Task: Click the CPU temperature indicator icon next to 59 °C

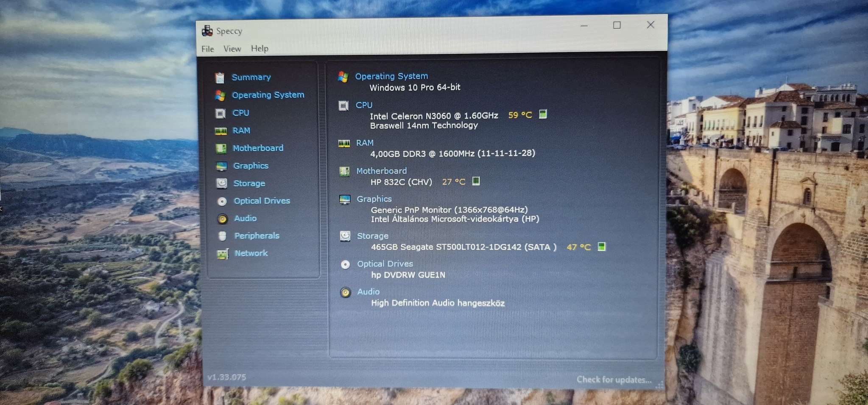Action: pos(543,114)
